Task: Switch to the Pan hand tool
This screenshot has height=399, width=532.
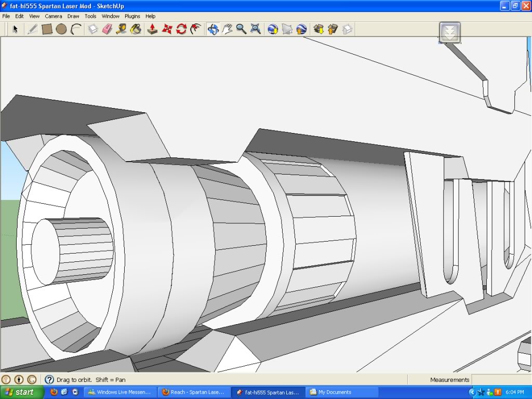Action: pyautogui.click(x=227, y=29)
